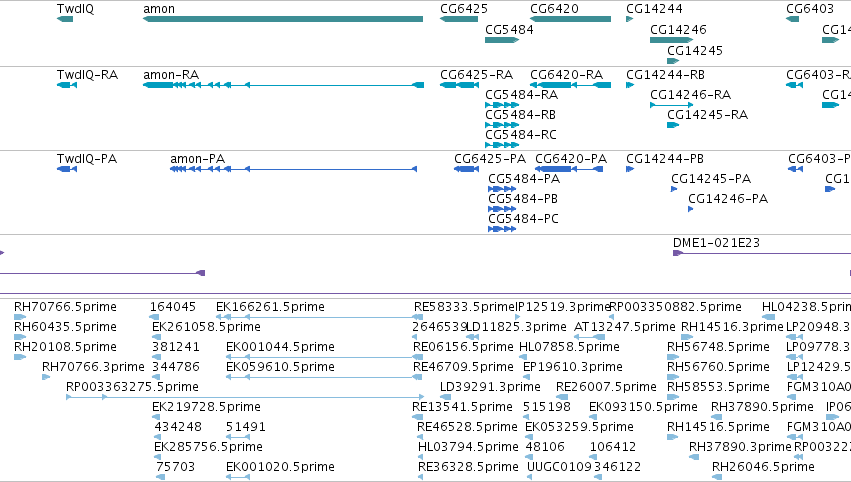The image size is (851, 482).
Task: Select the TwdlQ gene glyph
Action: click(65, 19)
